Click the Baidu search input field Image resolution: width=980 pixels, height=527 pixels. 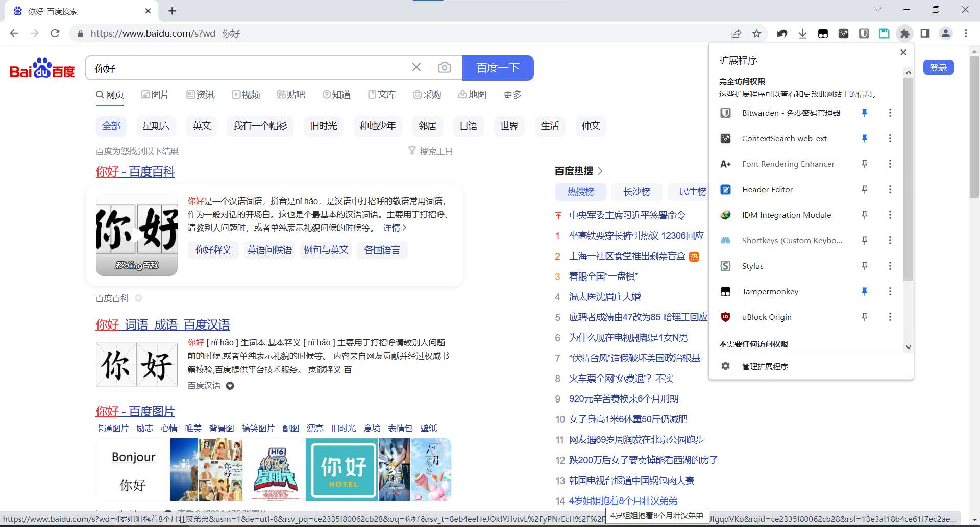point(250,68)
